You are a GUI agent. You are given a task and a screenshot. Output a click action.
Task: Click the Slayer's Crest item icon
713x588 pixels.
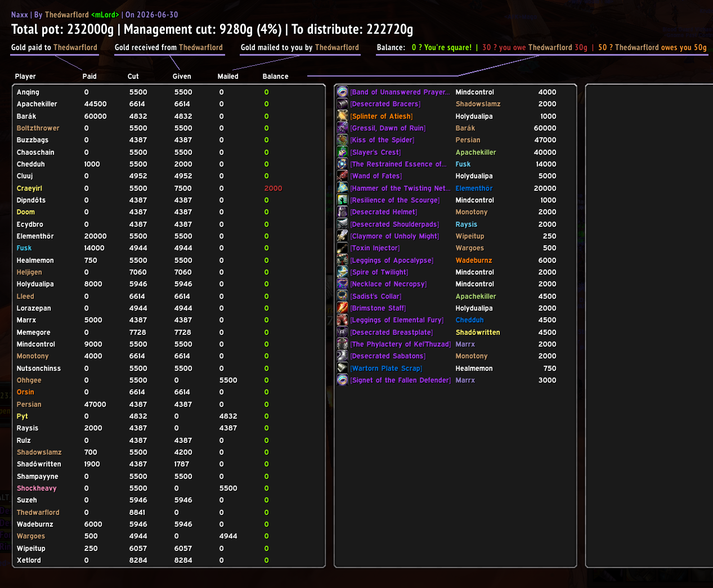point(342,152)
